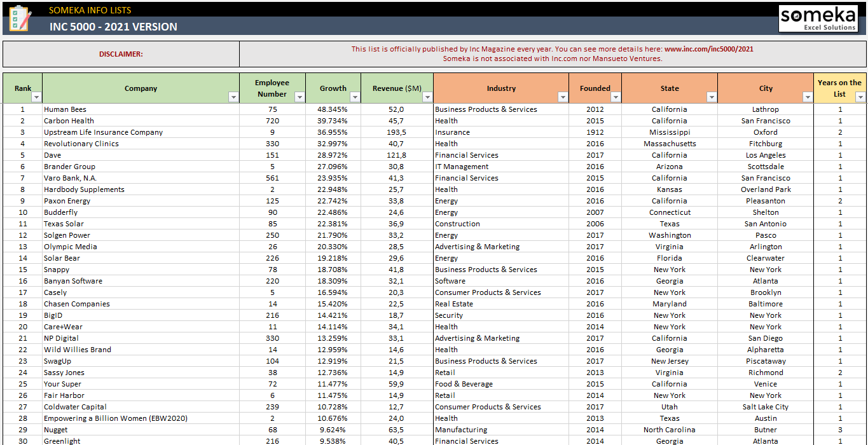
Task: Select the Wild Willies Brand cell
Action: pos(141,350)
